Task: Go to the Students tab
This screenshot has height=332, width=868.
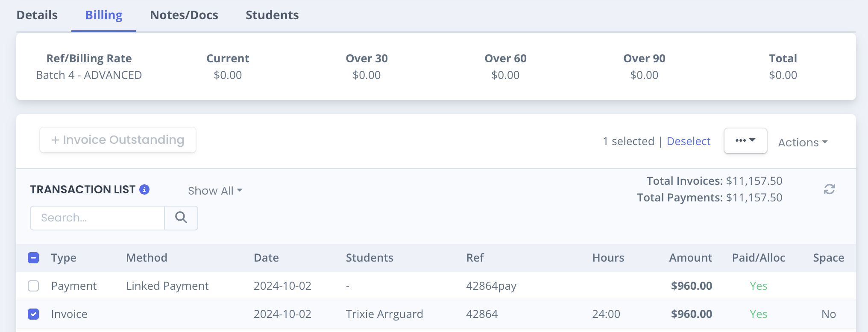Action: coord(272,15)
